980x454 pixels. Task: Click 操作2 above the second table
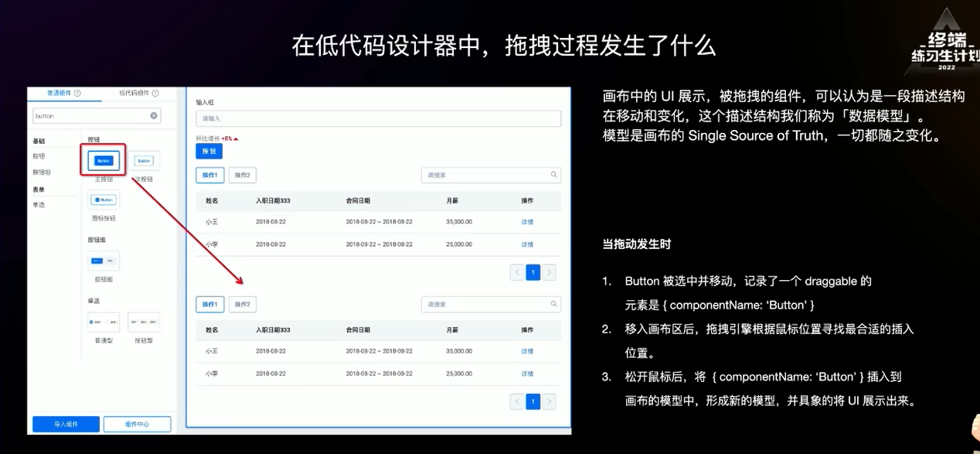coord(242,305)
